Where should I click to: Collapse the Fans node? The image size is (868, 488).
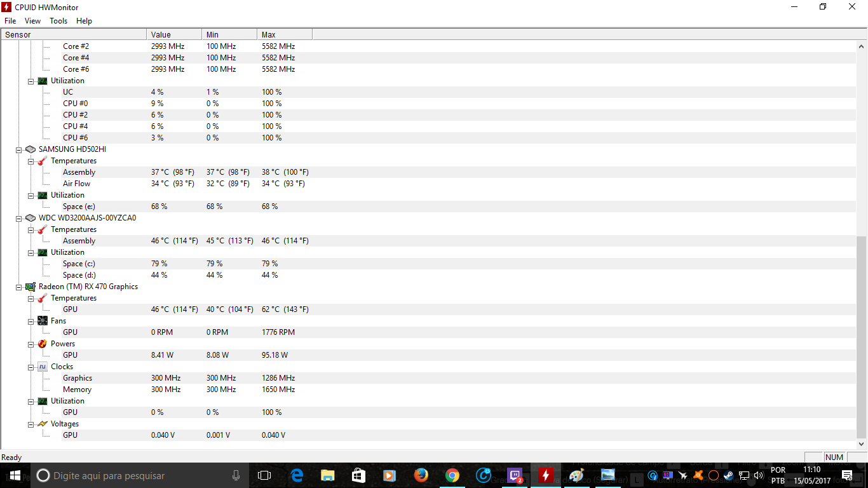click(31, 321)
